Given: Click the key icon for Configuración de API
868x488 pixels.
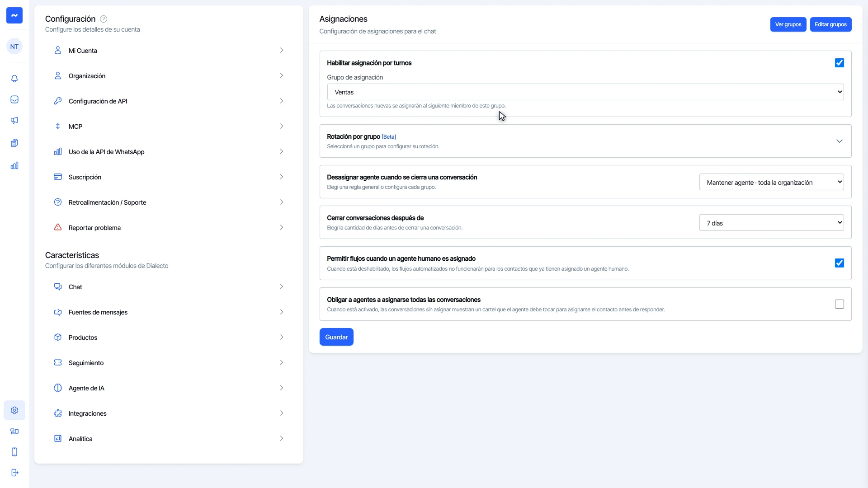Looking at the screenshot, I should [x=58, y=101].
